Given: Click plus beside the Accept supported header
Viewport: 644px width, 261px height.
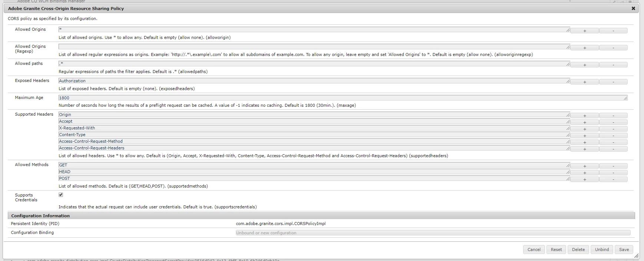Looking at the screenshot, I should click(x=584, y=122).
